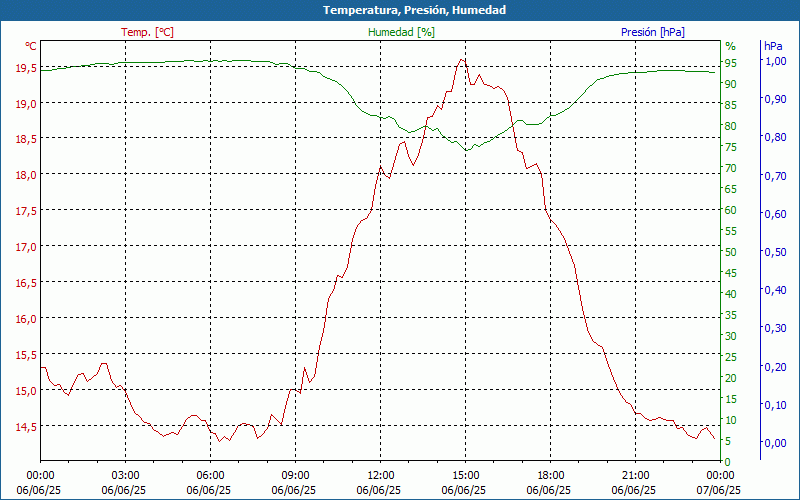The width and height of the screenshot is (800, 500).
Task: Click the 17,0 temperature axis value
Action: click(x=28, y=247)
